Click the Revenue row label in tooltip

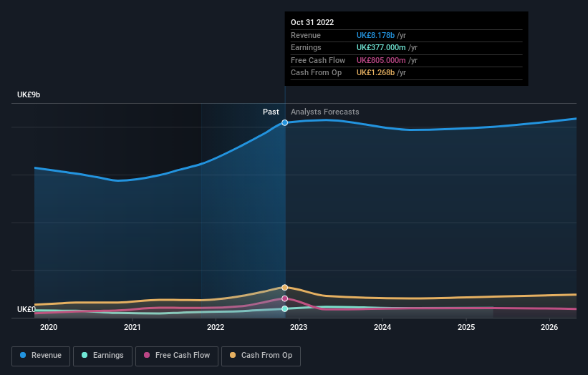point(306,35)
